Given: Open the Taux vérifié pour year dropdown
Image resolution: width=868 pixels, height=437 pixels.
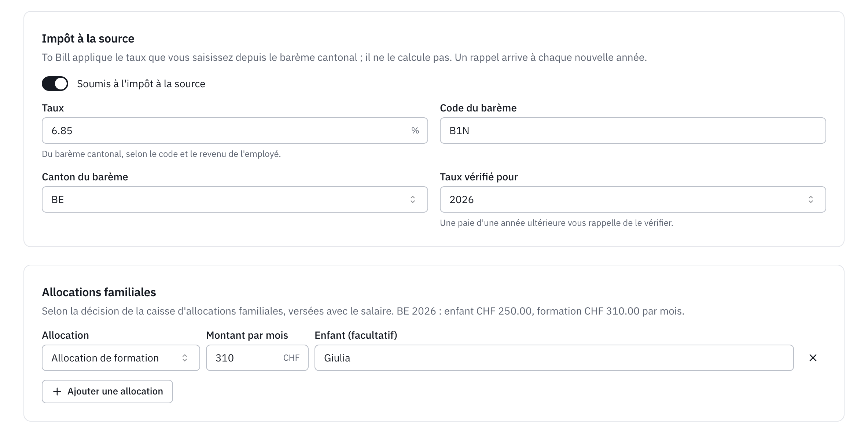Looking at the screenshot, I should point(633,199).
